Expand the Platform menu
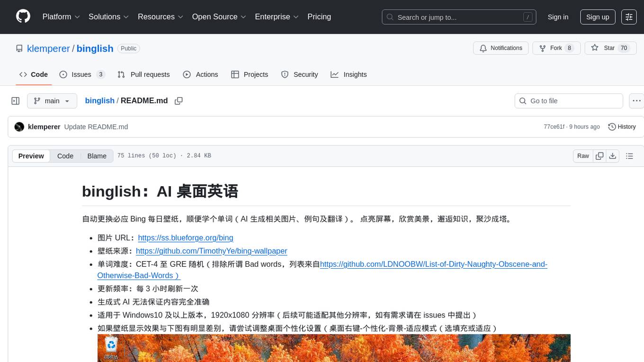Viewport: 644px width, 362px height. [x=61, y=17]
